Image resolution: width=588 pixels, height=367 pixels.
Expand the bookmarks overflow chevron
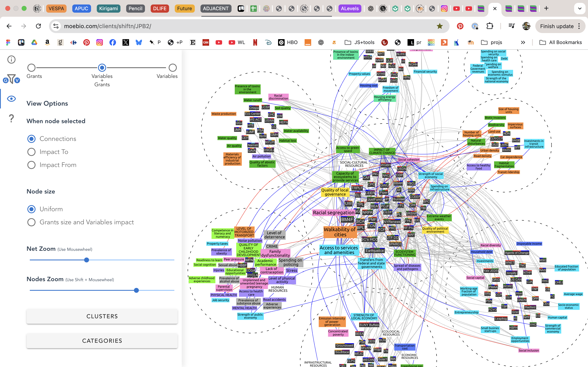pyautogui.click(x=523, y=42)
